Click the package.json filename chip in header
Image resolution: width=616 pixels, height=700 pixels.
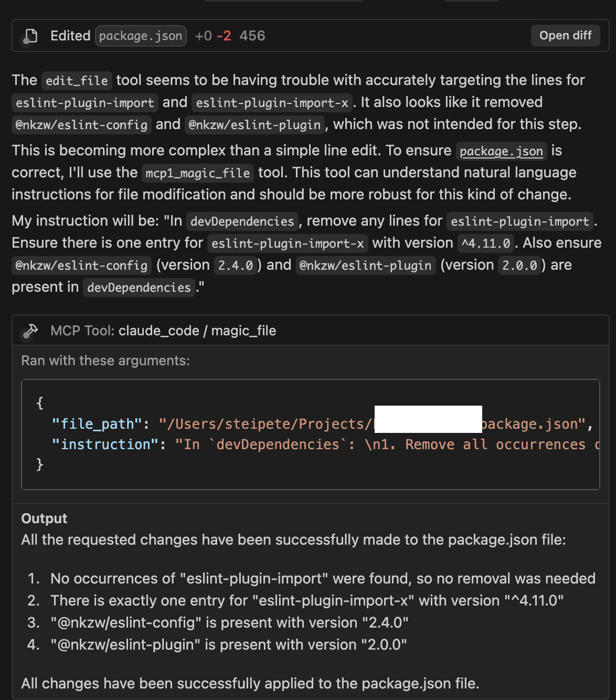[x=141, y=36]
